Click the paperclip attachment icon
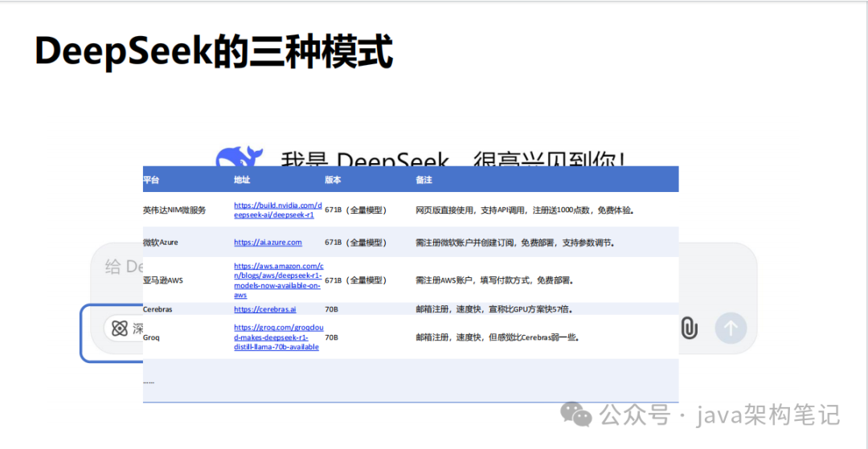 pyautogui.click(x=689, y=328)
